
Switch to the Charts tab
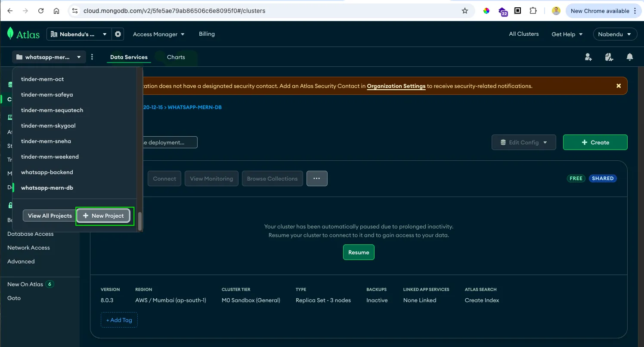[176, 57]
